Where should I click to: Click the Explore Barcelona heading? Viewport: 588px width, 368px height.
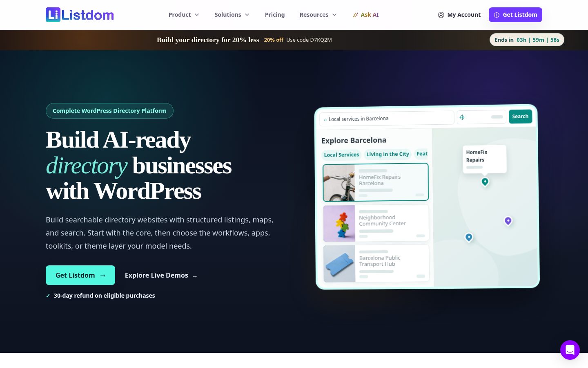point(354,140)
